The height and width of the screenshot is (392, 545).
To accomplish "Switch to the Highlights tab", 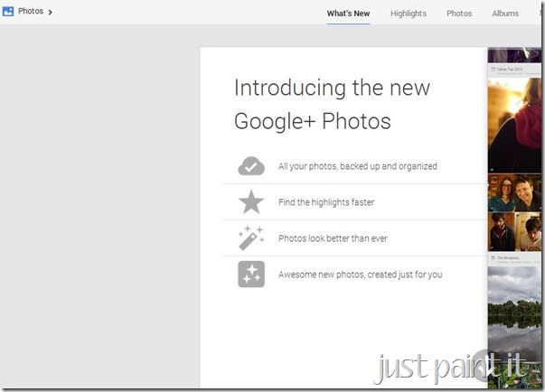I will click(x=409, y=14).
